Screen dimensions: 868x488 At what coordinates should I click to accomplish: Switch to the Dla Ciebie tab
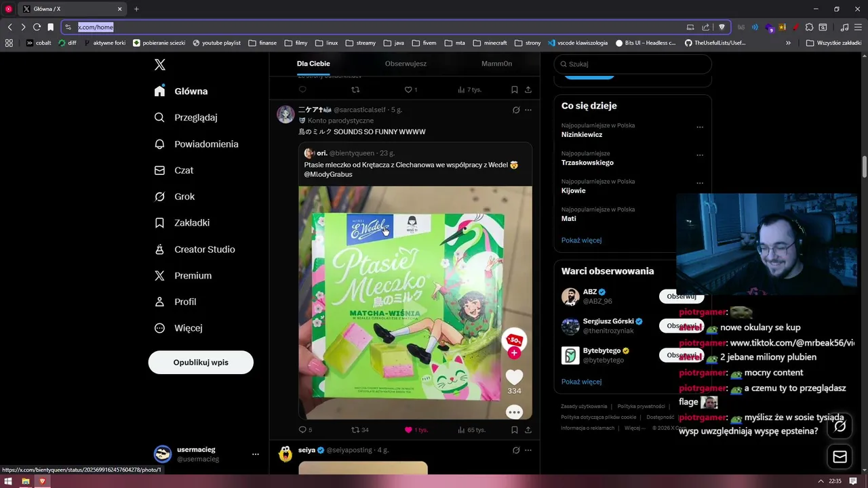313,64
